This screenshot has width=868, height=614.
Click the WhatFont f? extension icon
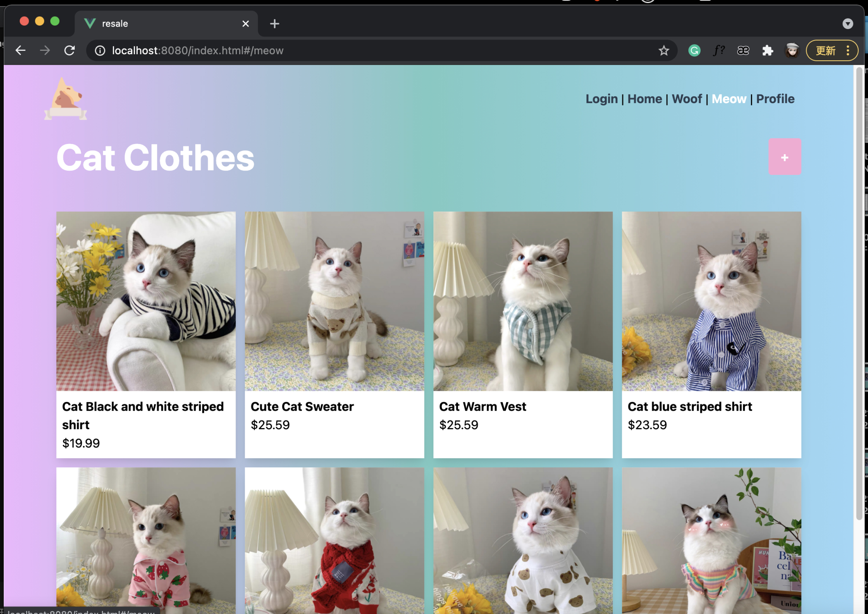719,50
